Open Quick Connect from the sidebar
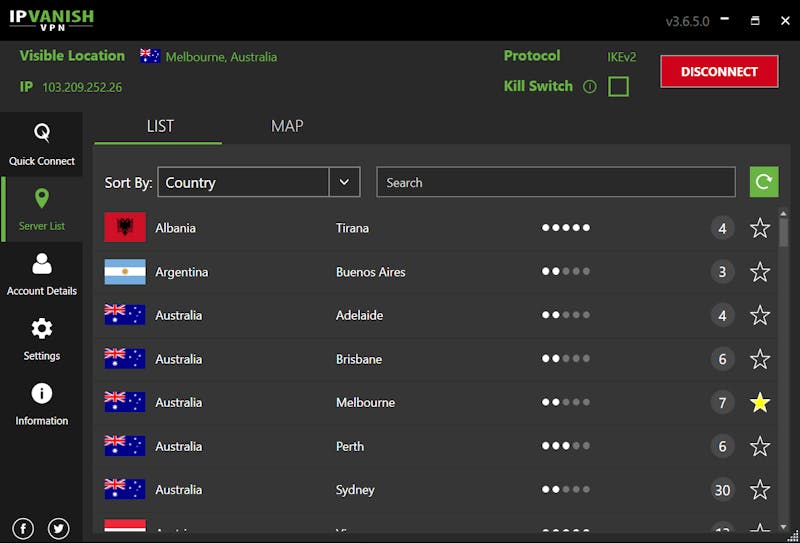The image size is (800, 544). point(42,145)
